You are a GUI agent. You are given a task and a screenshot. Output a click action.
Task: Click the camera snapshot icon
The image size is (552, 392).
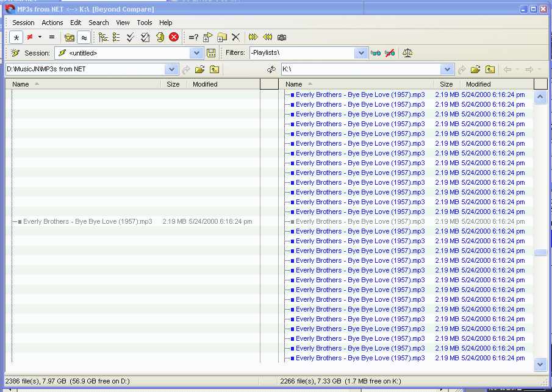pos(282,37)
